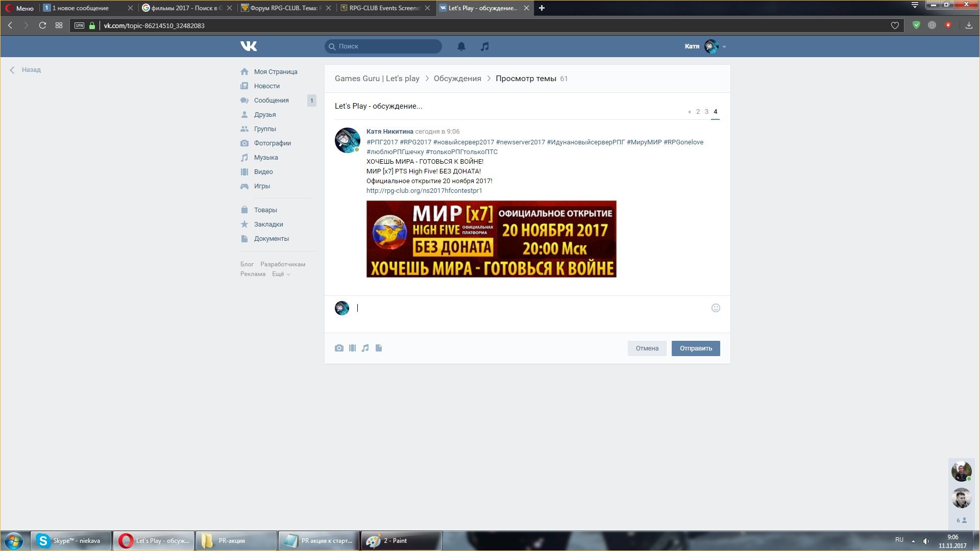Screen dimensions: 980x551
Task: Open Paint window from taskbar
Action: click(401, 541)
